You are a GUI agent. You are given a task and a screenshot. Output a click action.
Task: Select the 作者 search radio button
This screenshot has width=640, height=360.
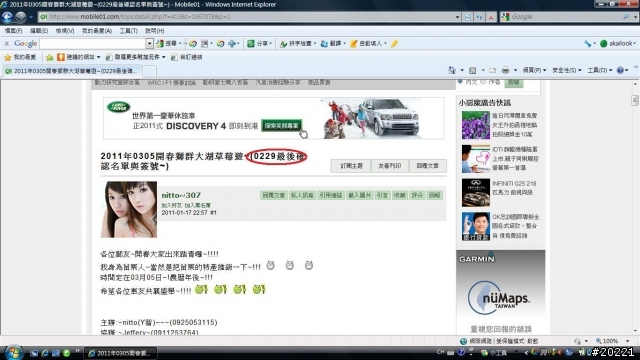click(483, 82)
